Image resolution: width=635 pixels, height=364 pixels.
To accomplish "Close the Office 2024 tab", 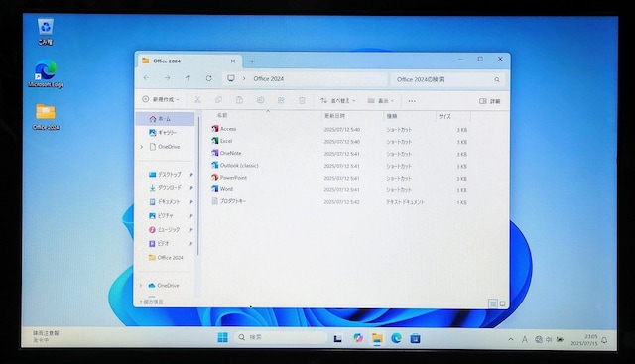I will 233,61.
